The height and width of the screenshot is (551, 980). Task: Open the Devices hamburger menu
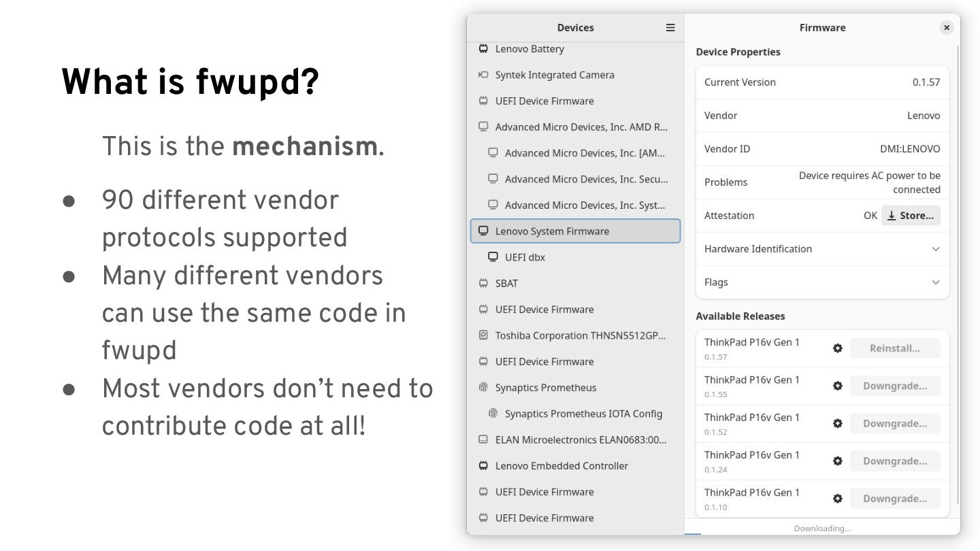[670, 27]
